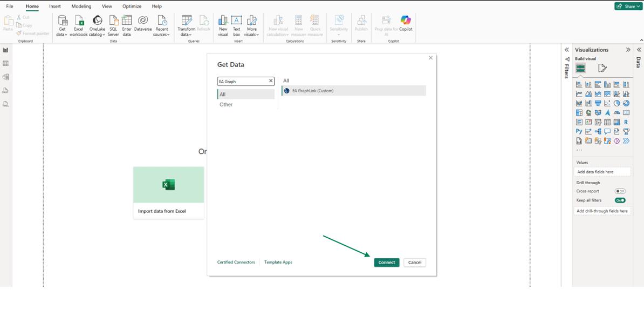Select EA GraphLink (Custom) connector

(313, 91)
